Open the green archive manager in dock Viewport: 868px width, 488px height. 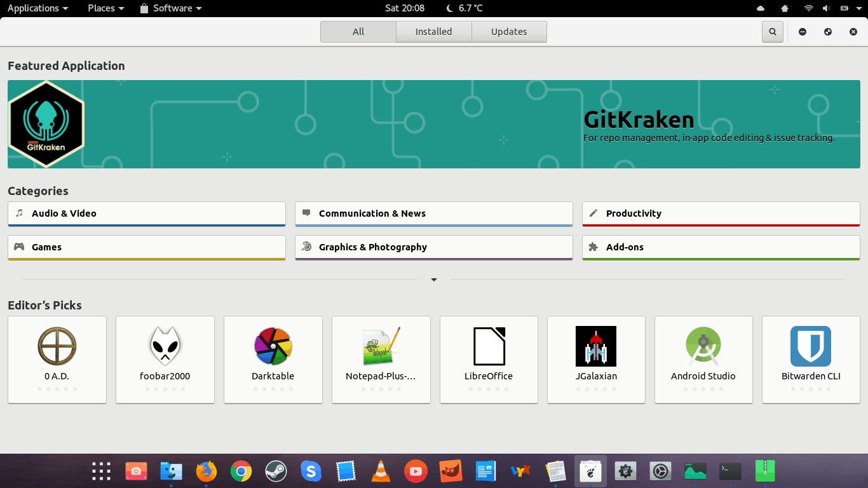[765, 471]
